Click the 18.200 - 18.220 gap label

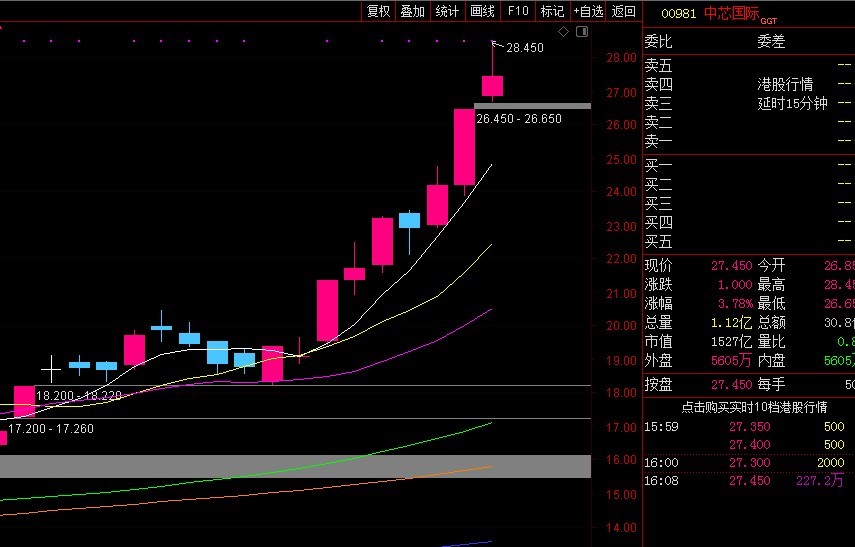point(79,395)
